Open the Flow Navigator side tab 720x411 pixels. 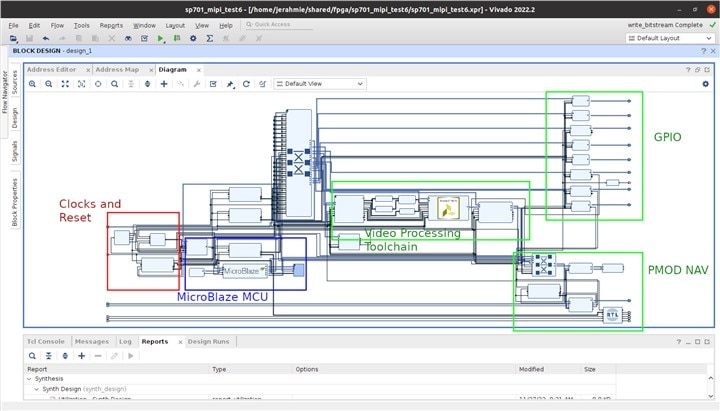pos(5,92)
